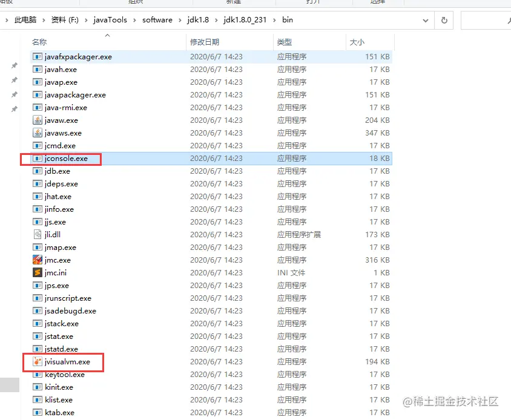Select the jjs.exe file name
Screen dimensions: 511x420
(x=55, y=222)
